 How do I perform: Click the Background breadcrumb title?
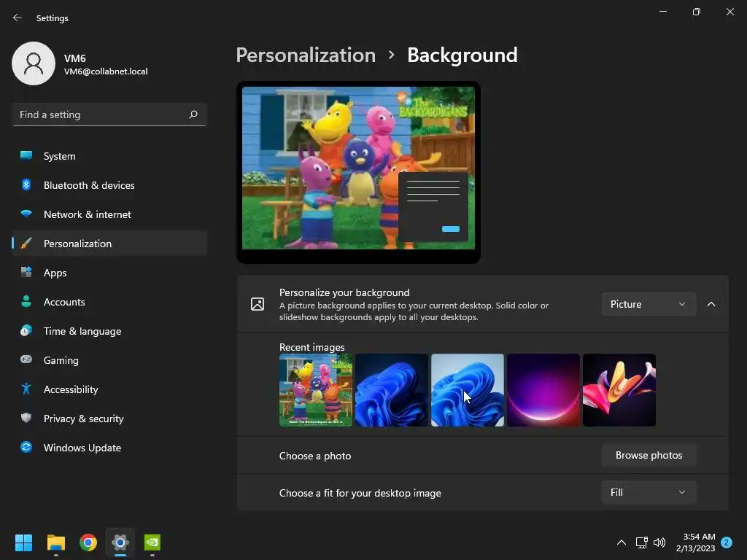coord(462,55)
